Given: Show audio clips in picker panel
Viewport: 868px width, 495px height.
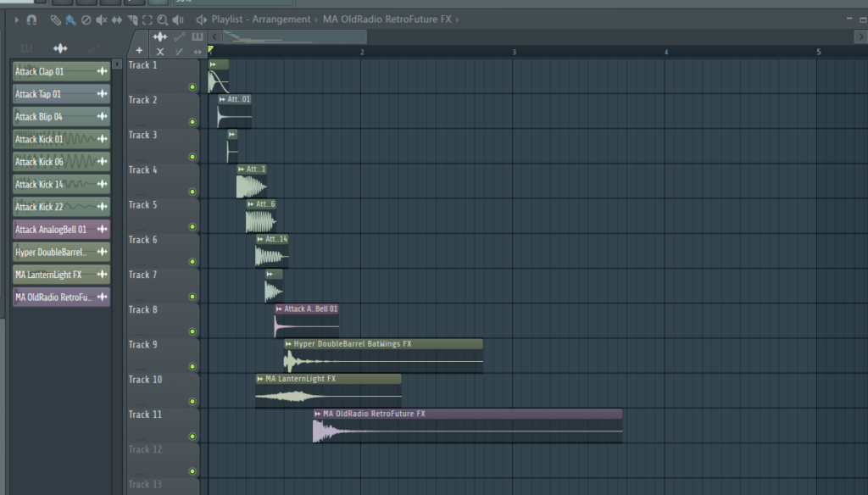Looking at the screenshot, I should pyautogui.click(x=60, y=48).
